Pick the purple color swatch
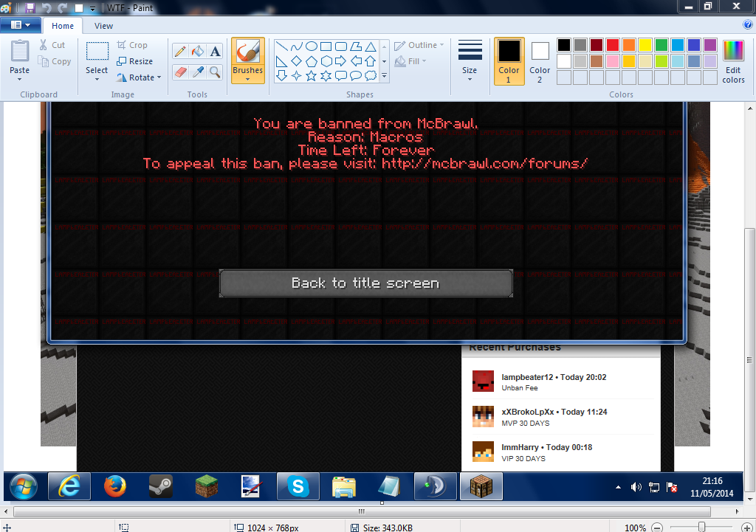 coord(710,45)
